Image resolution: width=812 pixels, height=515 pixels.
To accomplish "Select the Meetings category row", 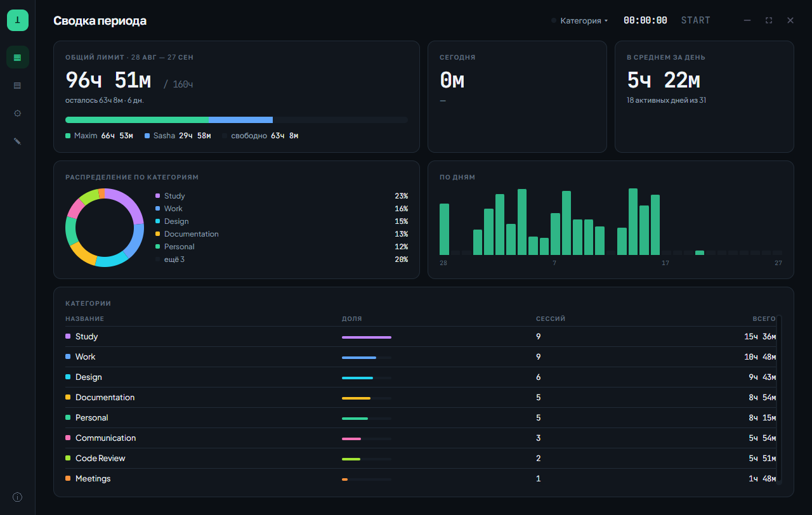I will tap(421, 479).
